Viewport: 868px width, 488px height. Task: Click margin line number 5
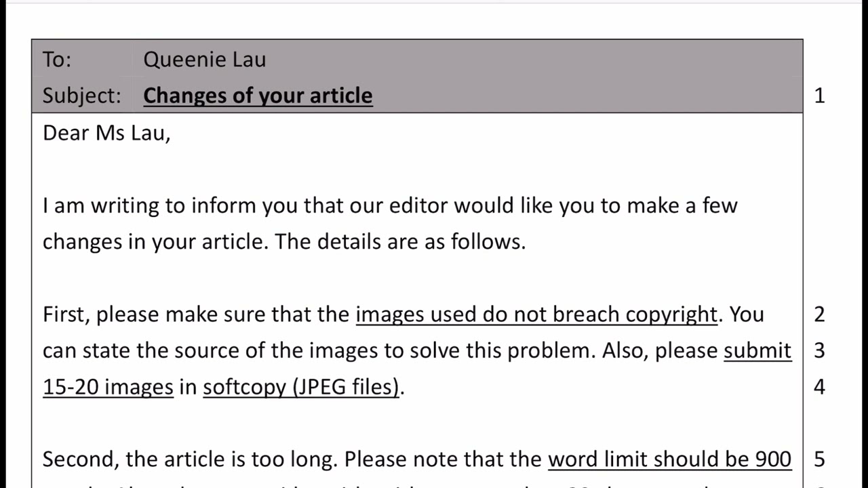[x=819, y=460]
